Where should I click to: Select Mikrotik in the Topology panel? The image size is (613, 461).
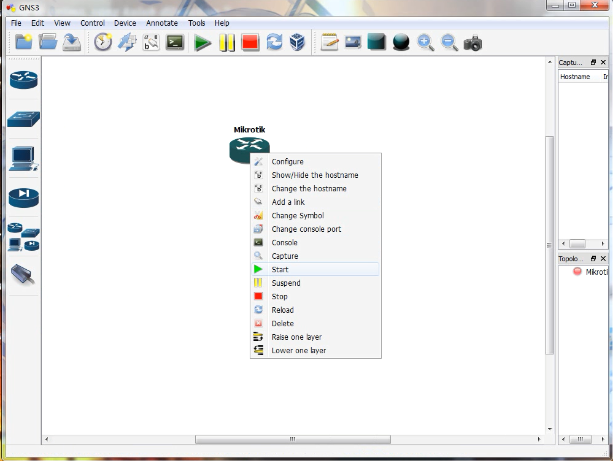pos(596,272)
